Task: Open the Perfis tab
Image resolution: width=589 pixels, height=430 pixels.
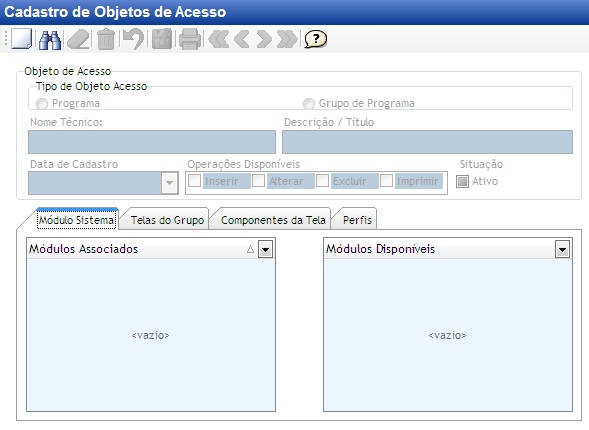Action: pos(357,220)
